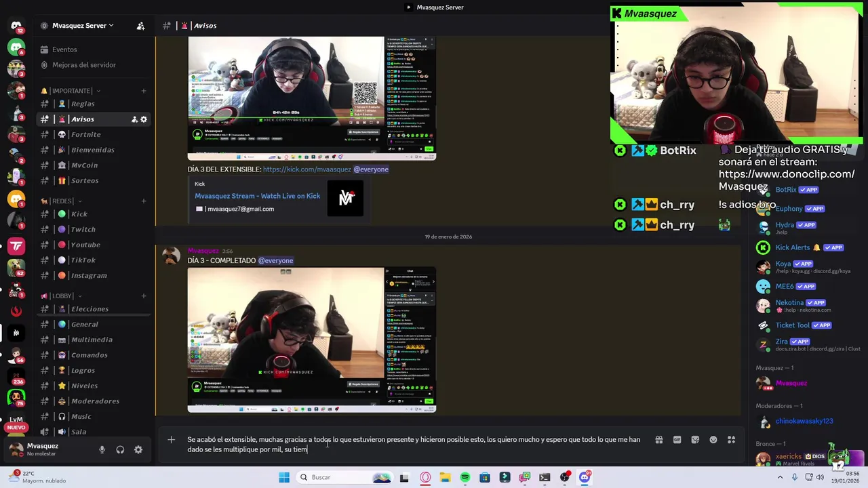Open Multimedia channel
Screen dimensions: 868x488
click(92, 340)
